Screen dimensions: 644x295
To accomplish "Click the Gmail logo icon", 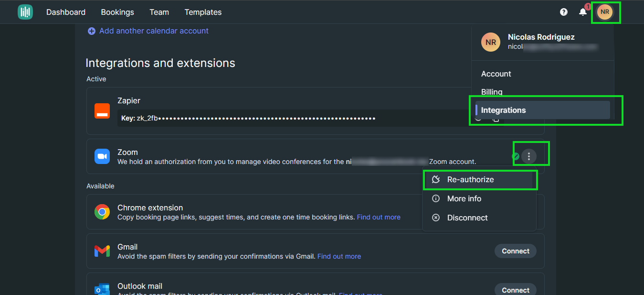I will coord(102,251).
